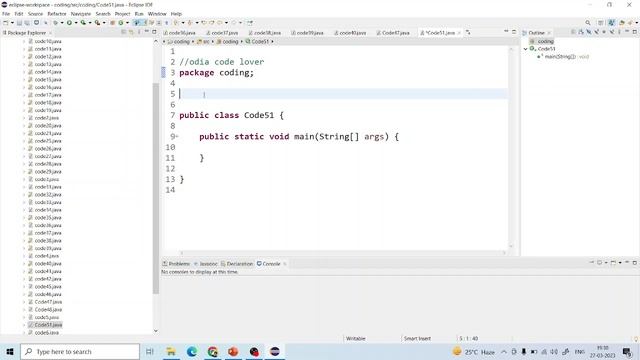Collapse the Code51 node in Outline

[x=526, y=49]
